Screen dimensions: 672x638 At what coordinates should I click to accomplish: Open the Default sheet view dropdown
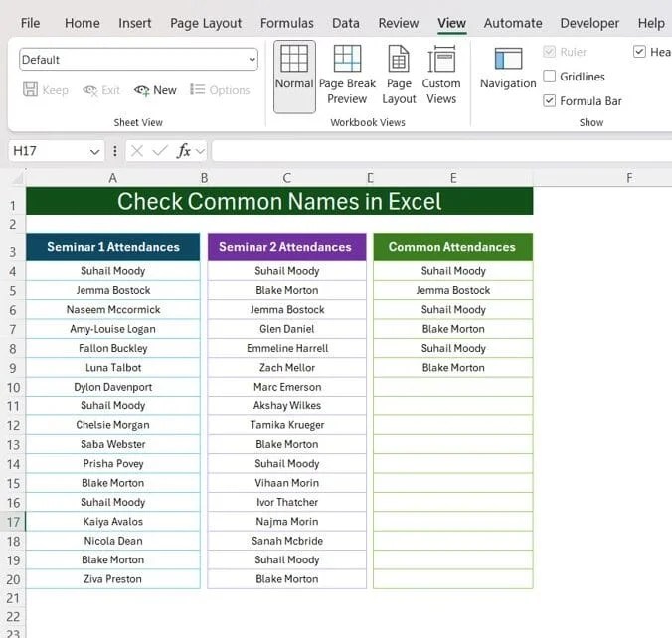click(252, 60)
